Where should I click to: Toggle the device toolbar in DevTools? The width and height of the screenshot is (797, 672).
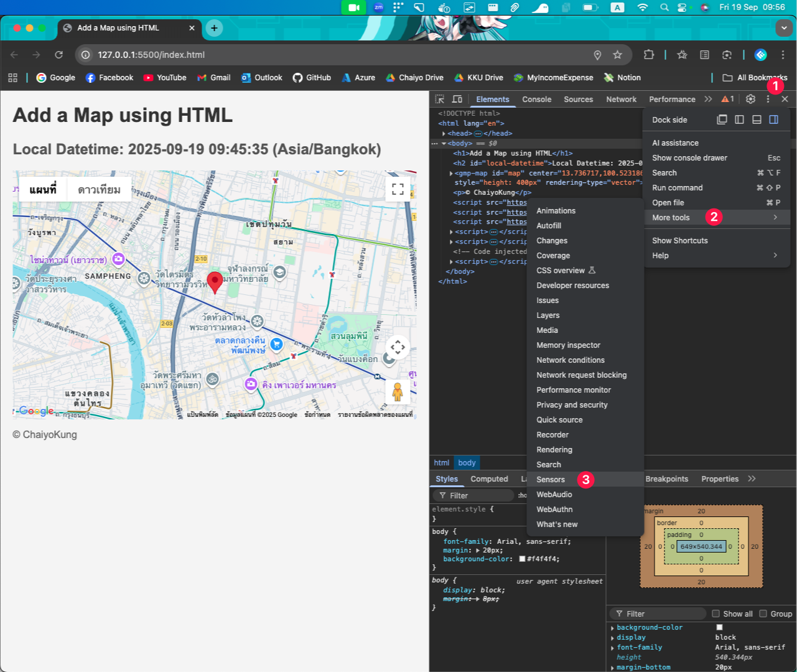tap(457, 99)
